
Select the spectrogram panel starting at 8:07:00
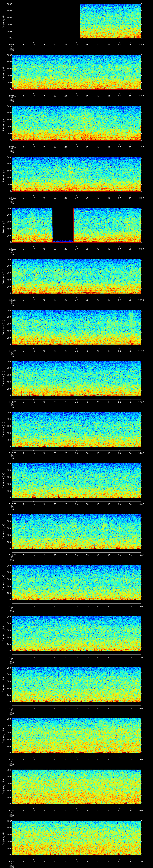coord(77,174)
